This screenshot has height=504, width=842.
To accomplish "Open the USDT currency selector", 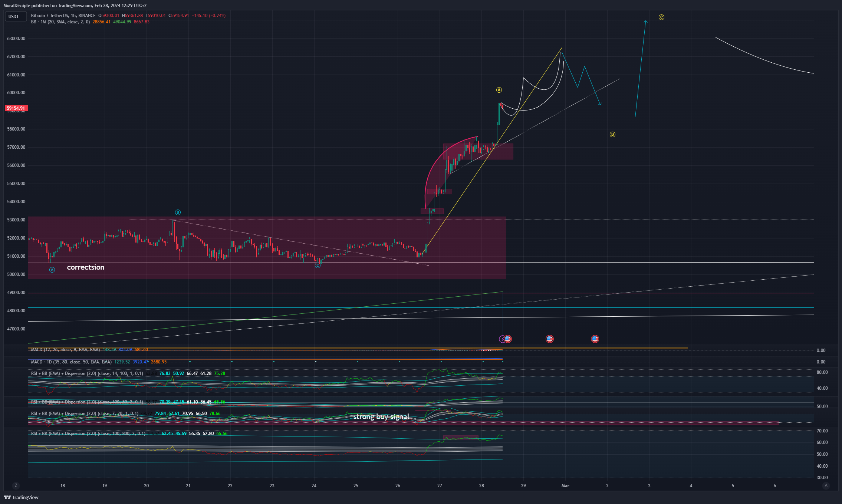I will pos(16,17).
